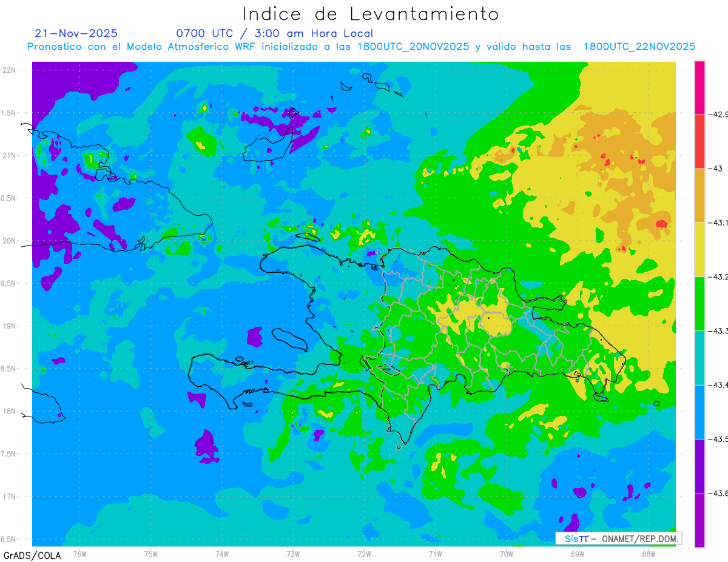This screenshot has height=562, width=728.
Task: Click the purple legend band between -43.5 and -43.6
Action: click(x=699, y=466)
